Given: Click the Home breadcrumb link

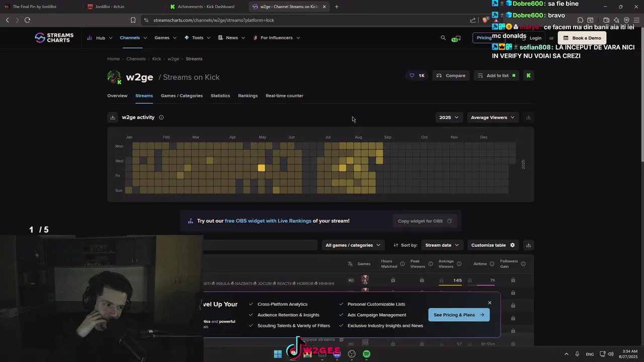Looking at the screenshot, I should point(113,59).
